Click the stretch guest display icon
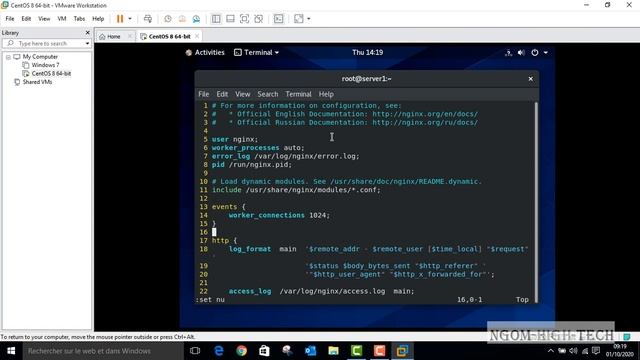This screenshot has height=360, width=640. pyautogui.click(x=299, y=19)
